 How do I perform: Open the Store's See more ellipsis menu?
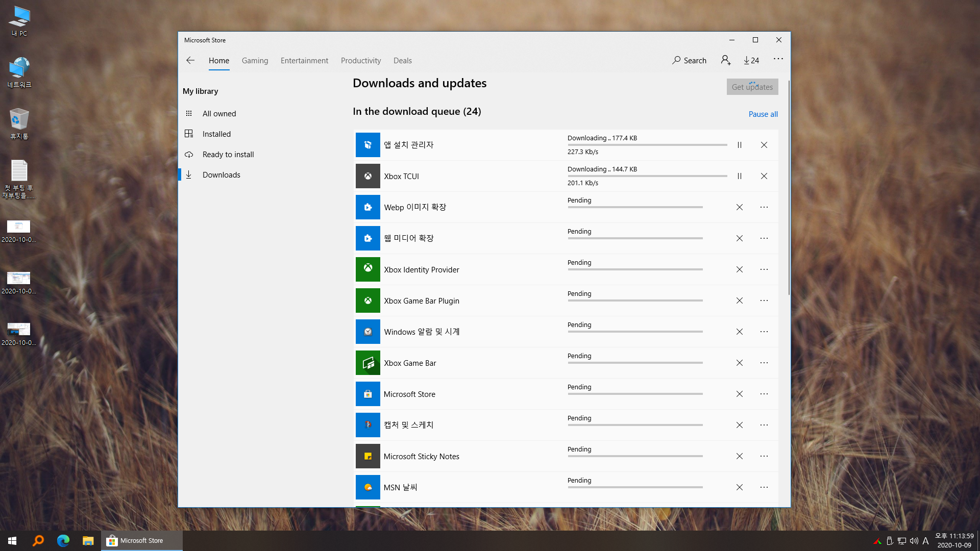coord(778,59)
